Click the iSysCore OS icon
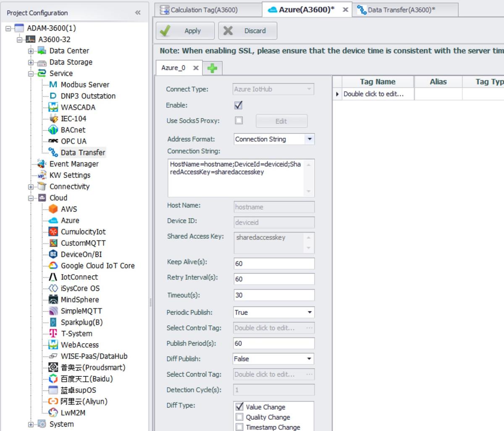This screenshot has height=431, width=504. [x=53, y=288]
